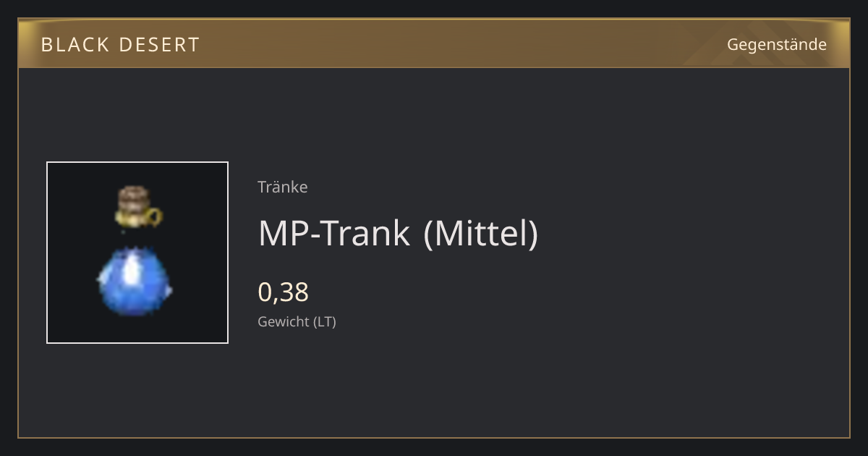Click the (LT) unit abbreviation
Screen dimensions: 868x456
click(325, 322)
